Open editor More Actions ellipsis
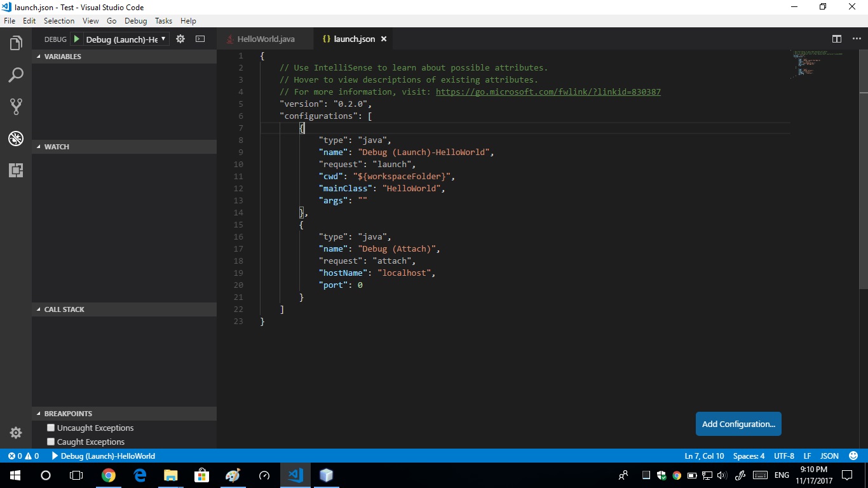 [856, 39]
